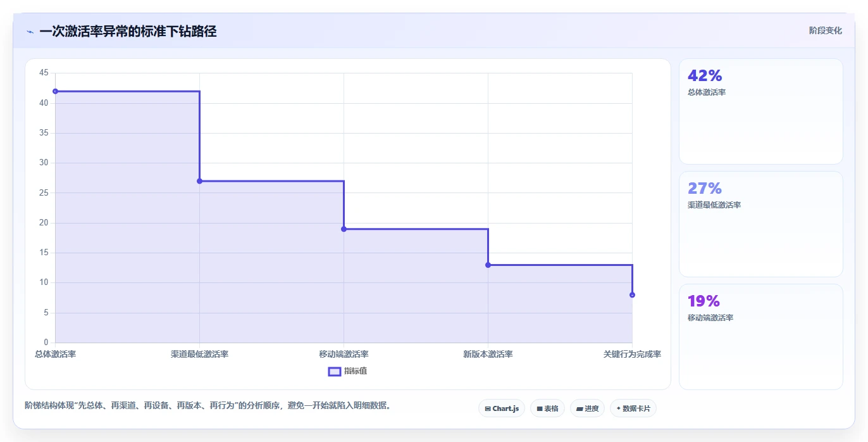Click the chart title 一次激活率异常的标准下钻路径
The width and height of the screenshot is (868, 442).
tap(128, 31)
